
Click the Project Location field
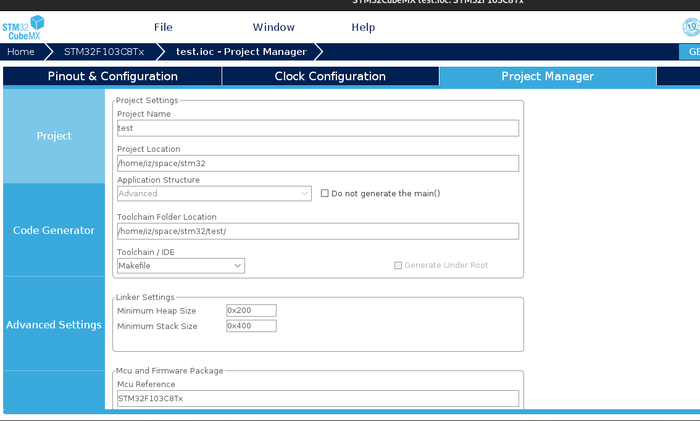(318, 163)
